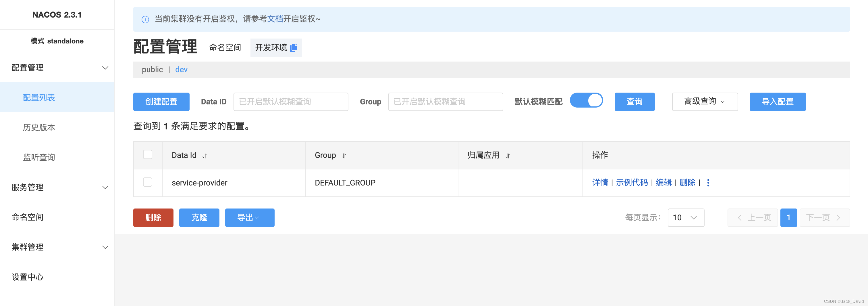Open 配置列表 in the sidebar

tap(57, 97)
